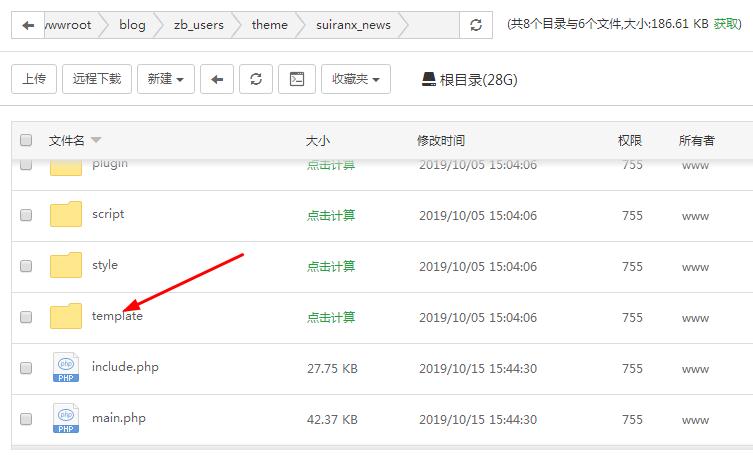This screenshot has height=455, width=753.
Task: Click the empty breadcrumb path area
Action: point(432,25)
